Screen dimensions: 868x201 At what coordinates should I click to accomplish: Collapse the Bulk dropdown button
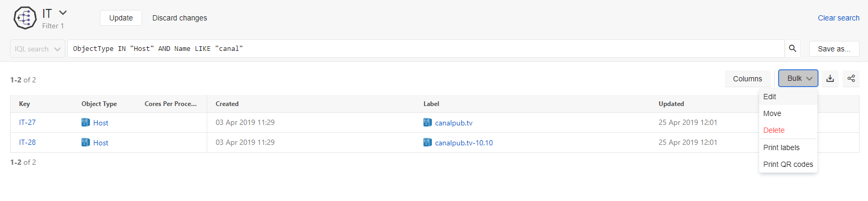coord(798,78)
